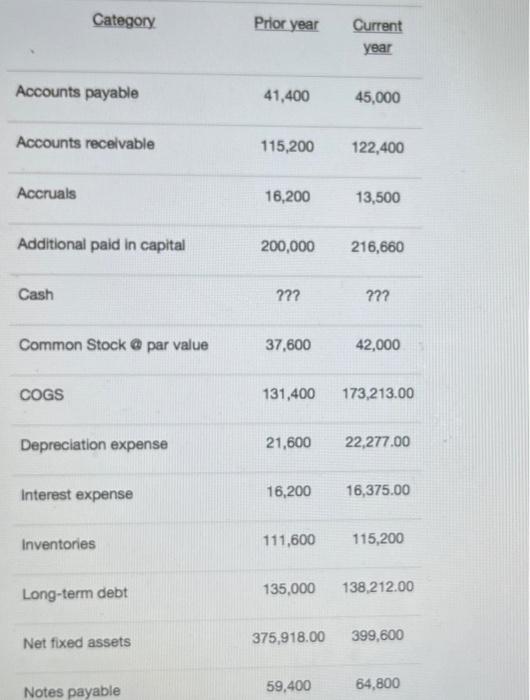The width and height of the screenshot is (530, 700).
Task: Click the Accounts payable row label
Action: [x=77, y=92]
